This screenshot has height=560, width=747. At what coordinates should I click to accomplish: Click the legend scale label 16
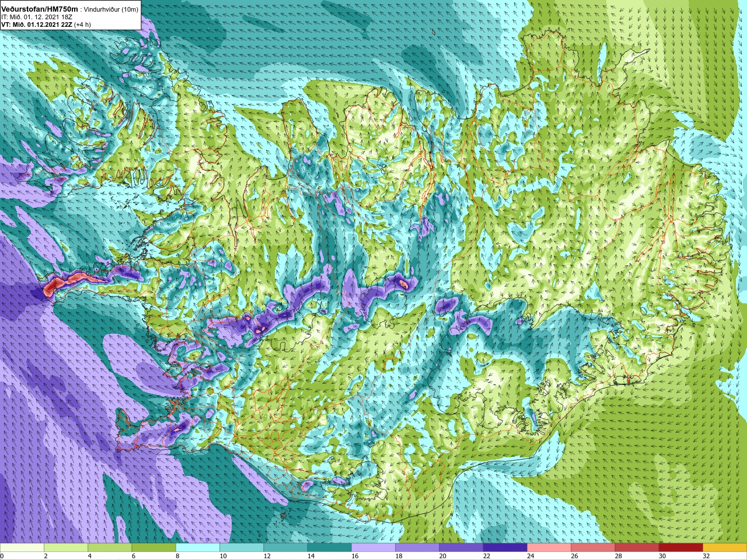click(x=355, y=556)
